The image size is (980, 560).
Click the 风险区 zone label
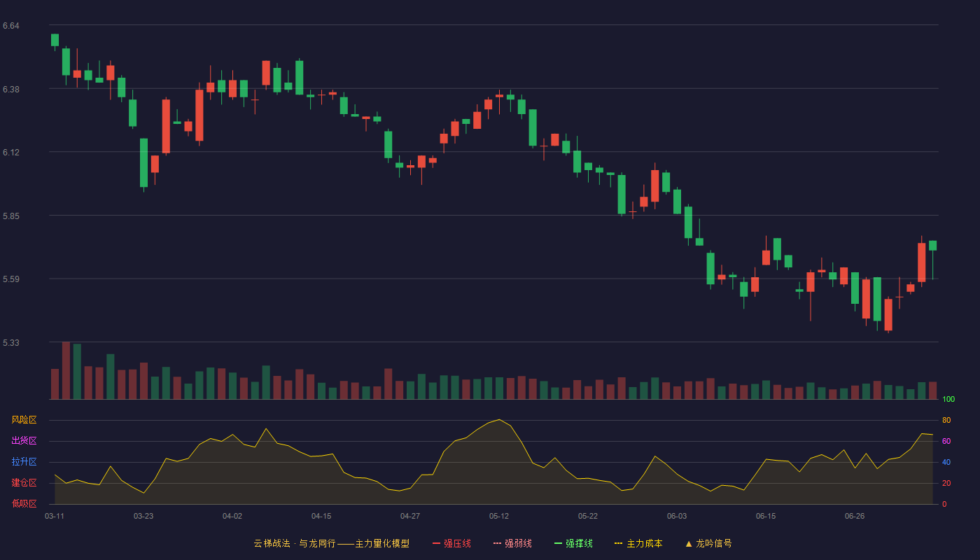[x=24, y=420]
